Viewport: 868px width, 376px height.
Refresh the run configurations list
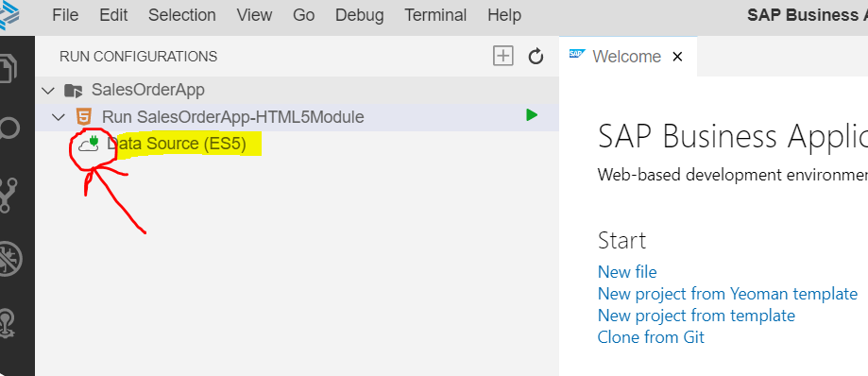(x=536, y=56)
